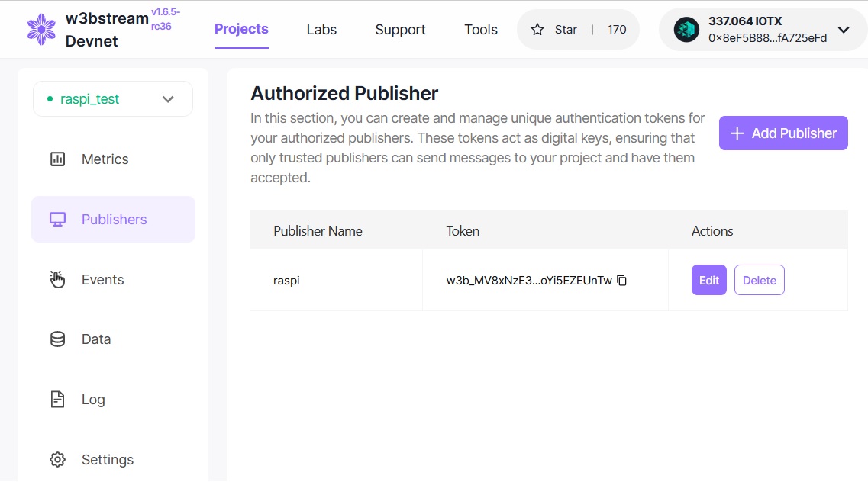868x482 pixels.
Task: Open the raspi_test project selector
Action: point(113,99)
